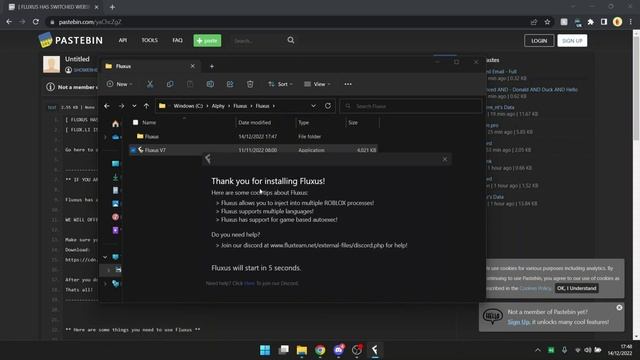This screenshot has width=640, height=360.
Task: Open Task View on taskbar
Action: [283, 350]
